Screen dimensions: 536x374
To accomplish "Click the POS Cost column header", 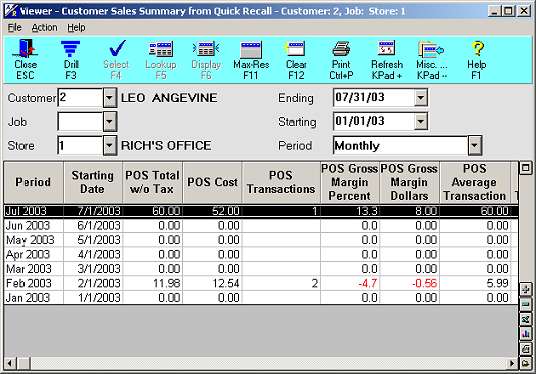I will coord(212,183).
